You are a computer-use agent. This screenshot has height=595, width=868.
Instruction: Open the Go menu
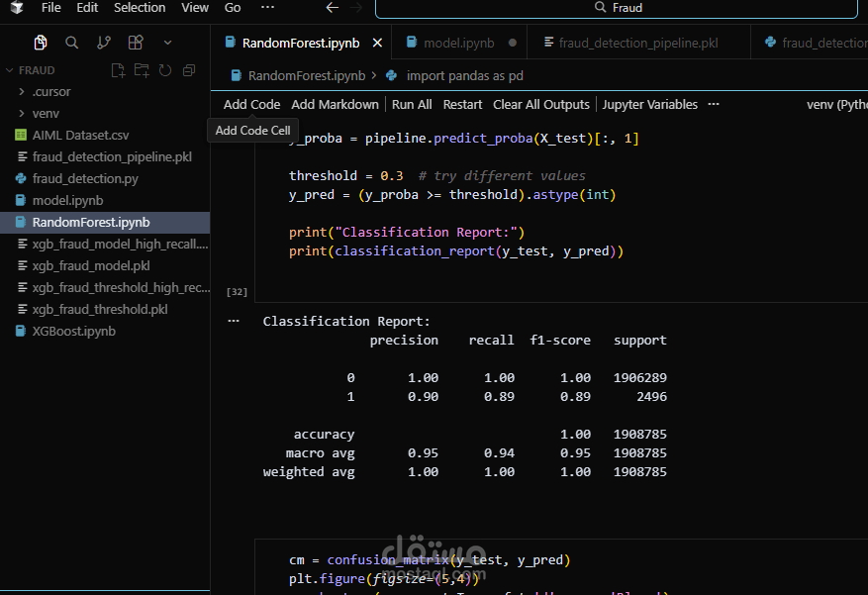(x=233, y=8)
